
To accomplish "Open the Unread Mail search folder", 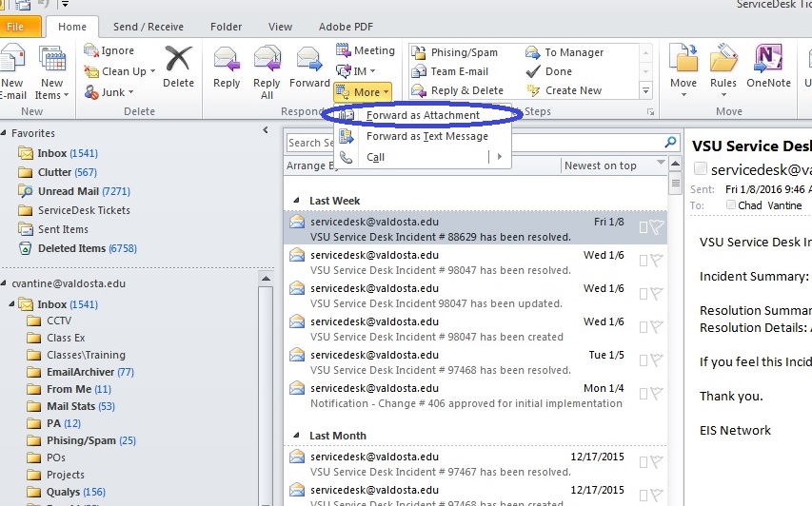I will (74, 191).
